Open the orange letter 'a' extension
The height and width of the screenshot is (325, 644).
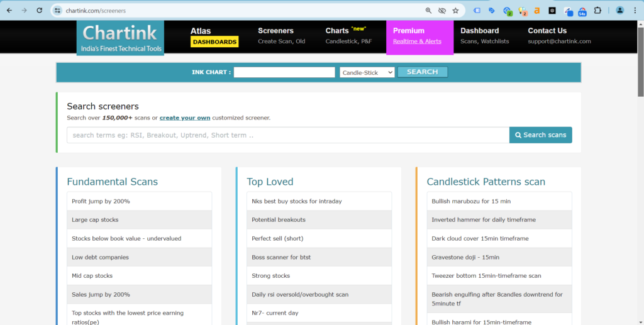pyautogui.click(x=537, y=11)
